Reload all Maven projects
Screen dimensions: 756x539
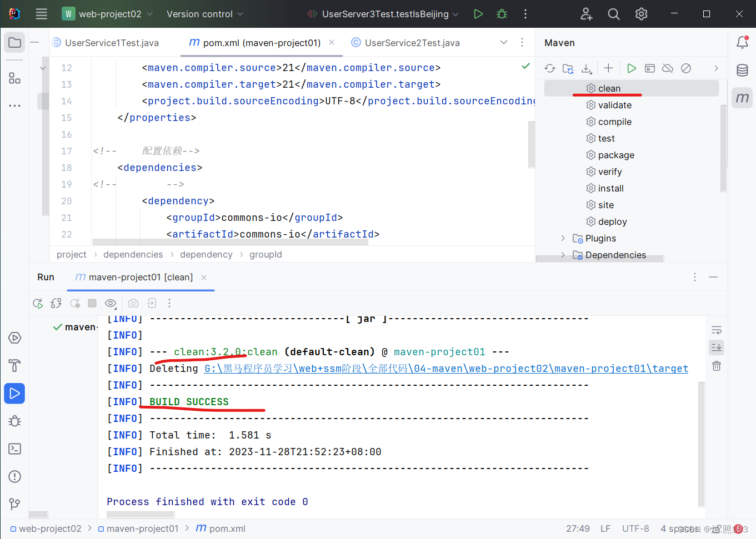550,68
